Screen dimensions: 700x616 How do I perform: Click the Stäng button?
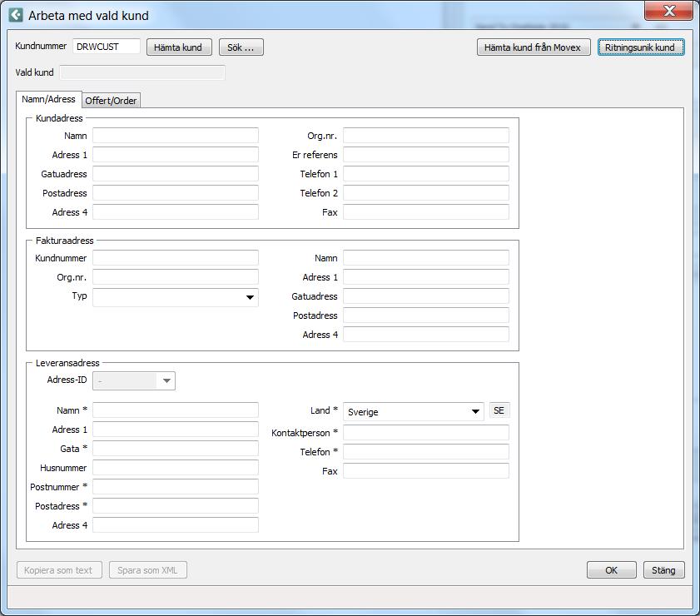tap(663, 570)
